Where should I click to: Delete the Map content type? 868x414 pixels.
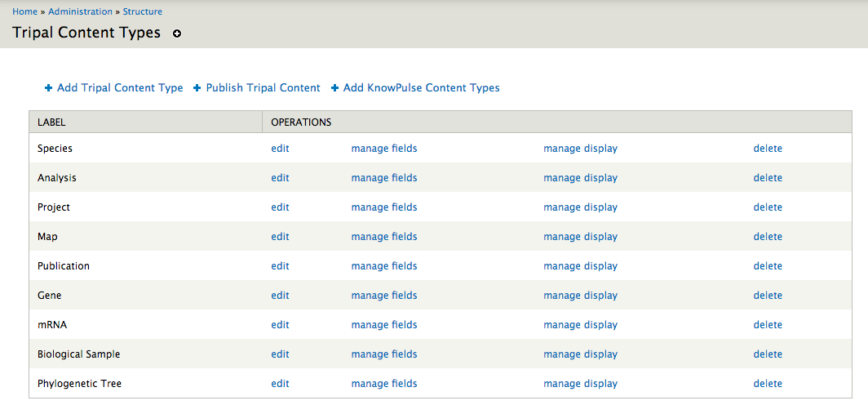(768, 237)
